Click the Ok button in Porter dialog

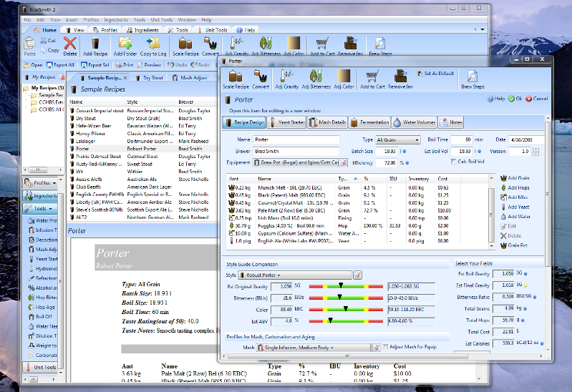pos(515,99)
